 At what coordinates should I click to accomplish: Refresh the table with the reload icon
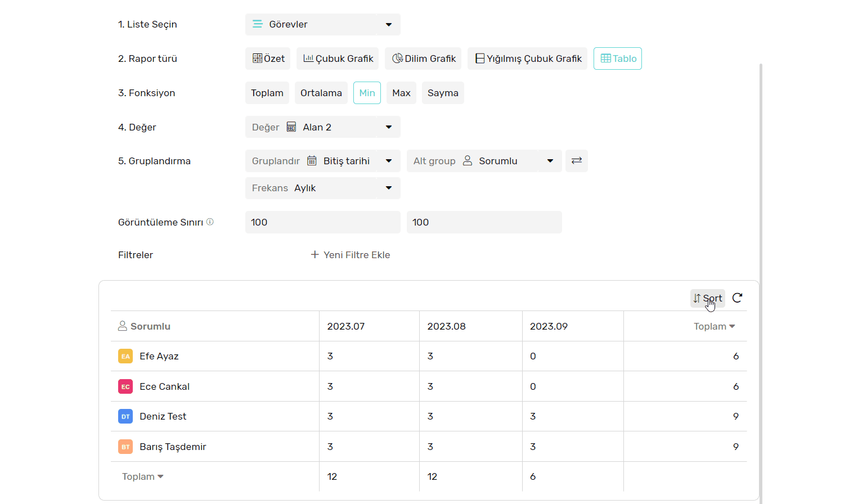[x=738, y=298]
